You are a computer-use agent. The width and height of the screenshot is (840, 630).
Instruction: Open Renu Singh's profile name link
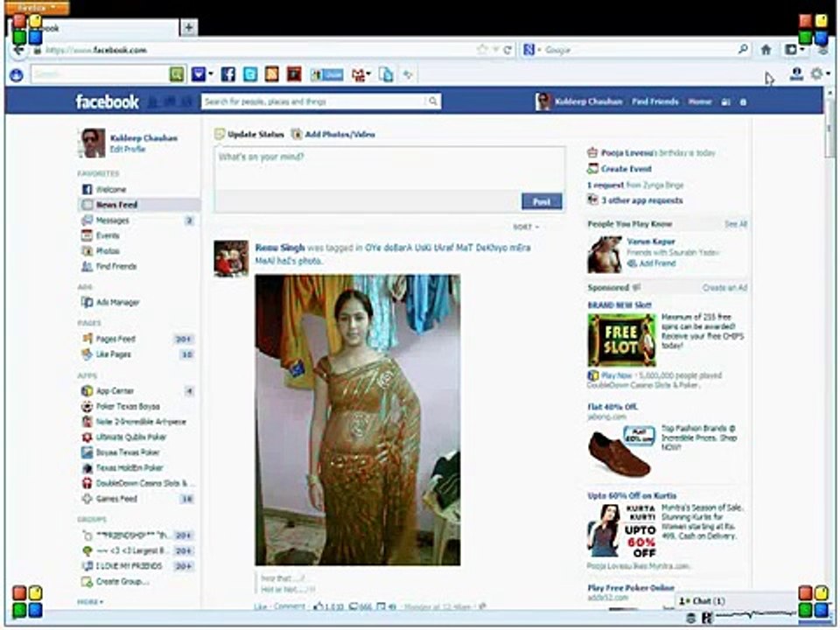280,248
